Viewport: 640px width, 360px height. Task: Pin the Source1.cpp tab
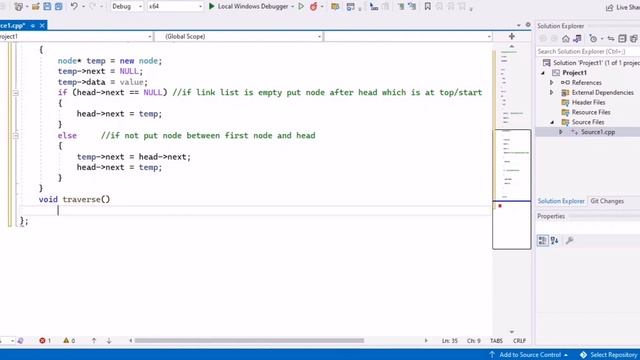point(33,25)
